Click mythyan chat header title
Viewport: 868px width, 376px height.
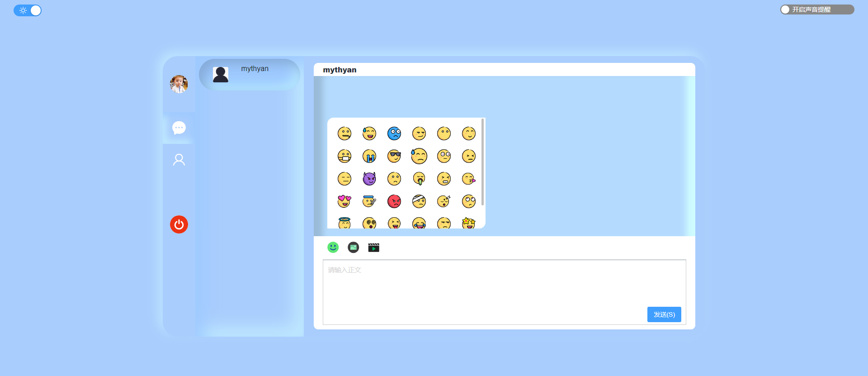340,70
